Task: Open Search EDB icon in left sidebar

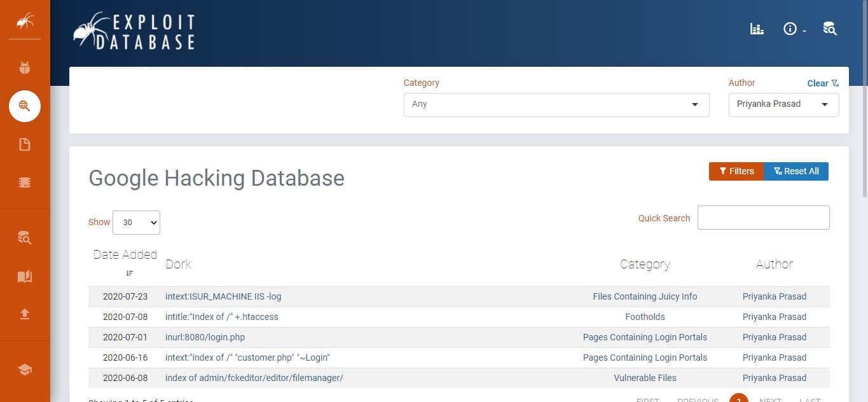Action: (x=25, y=238)
